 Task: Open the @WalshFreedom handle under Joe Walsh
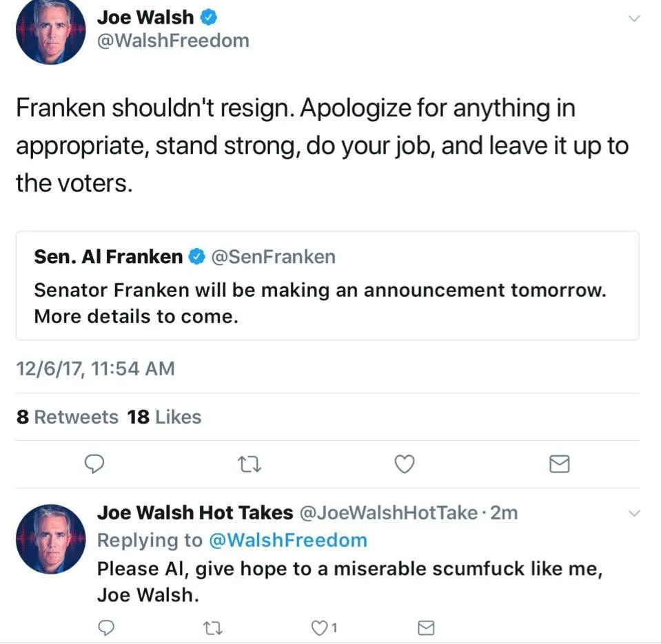coord(173,41)
